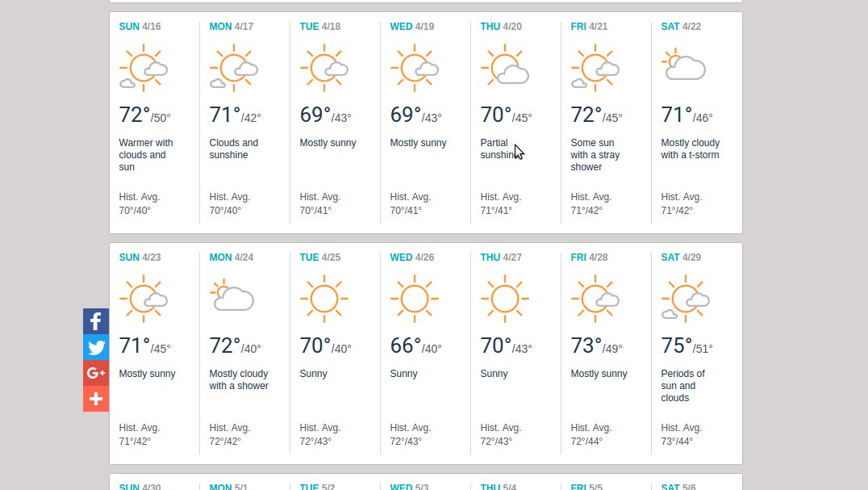Click the weather icon for SAT 4/29
This screenshot has height=490, width=868.
[686, 299]
